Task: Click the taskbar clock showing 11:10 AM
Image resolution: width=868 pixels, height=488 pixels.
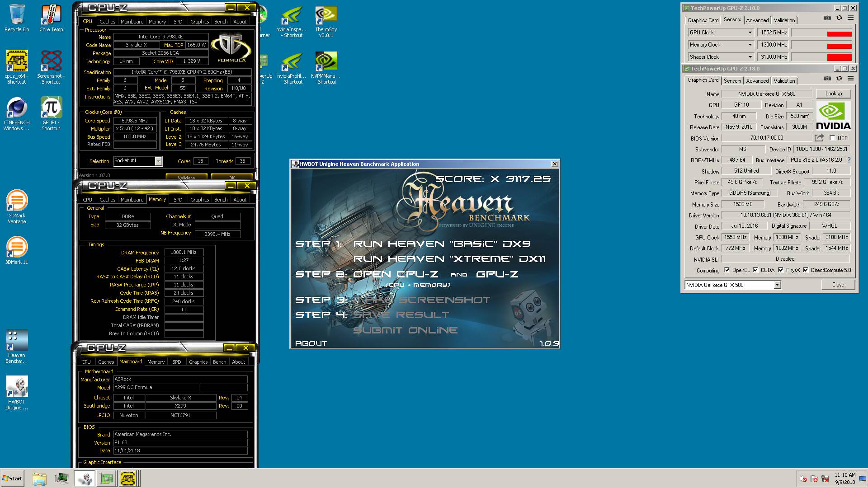Action: coord(845,479)
